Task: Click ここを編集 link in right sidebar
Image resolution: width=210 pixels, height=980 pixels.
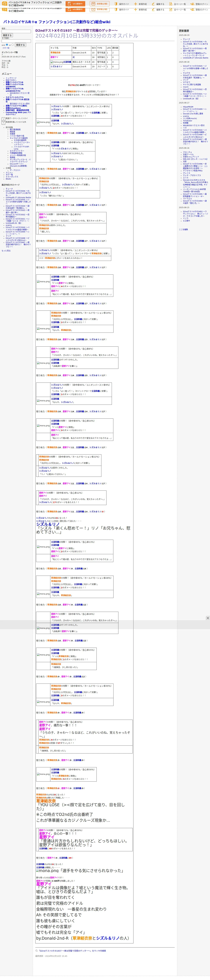Action: point(183,229)
